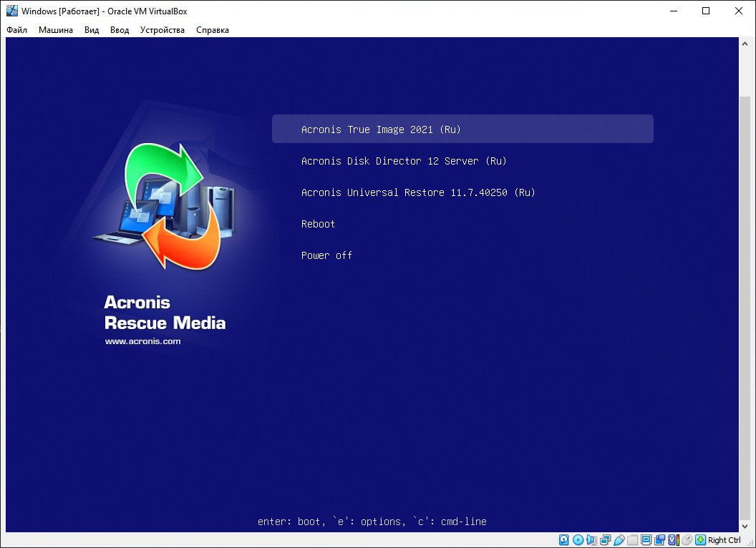This screenshot has height=548, width=756.
Task: Open the Устройства menu
Action: (163, 30)
